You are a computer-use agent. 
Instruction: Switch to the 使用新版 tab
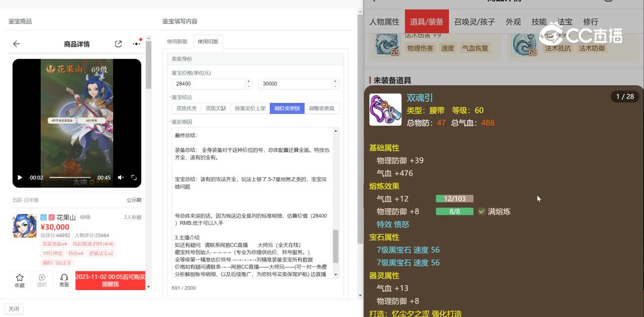177,41
